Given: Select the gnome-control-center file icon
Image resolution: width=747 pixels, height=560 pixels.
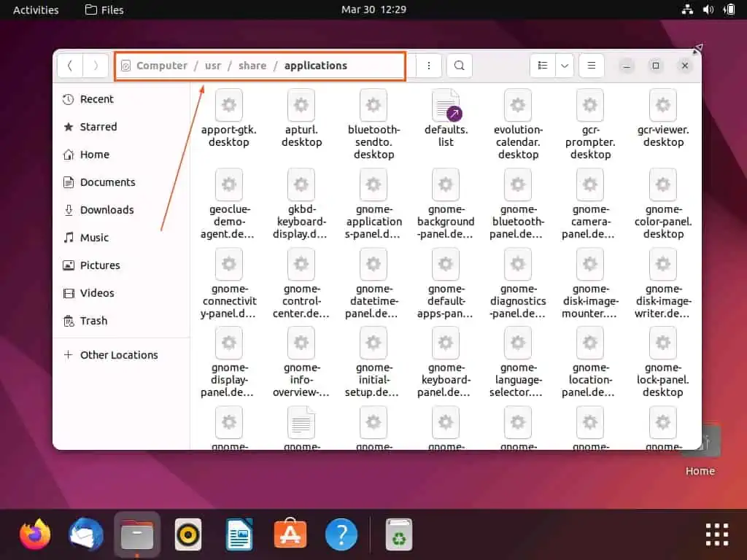Looking at the screenshot, I should 301,264.
